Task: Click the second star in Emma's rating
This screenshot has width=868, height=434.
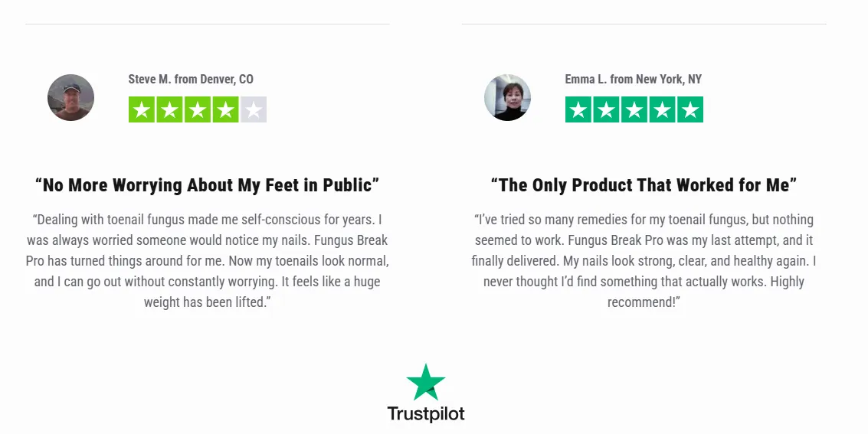Action: (x=606, y=109)
